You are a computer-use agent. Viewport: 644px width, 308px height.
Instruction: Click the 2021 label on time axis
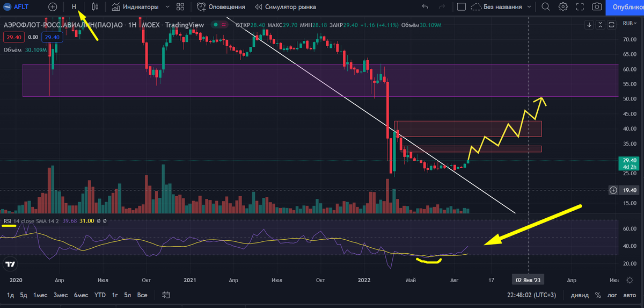click(x=191, y=280)
